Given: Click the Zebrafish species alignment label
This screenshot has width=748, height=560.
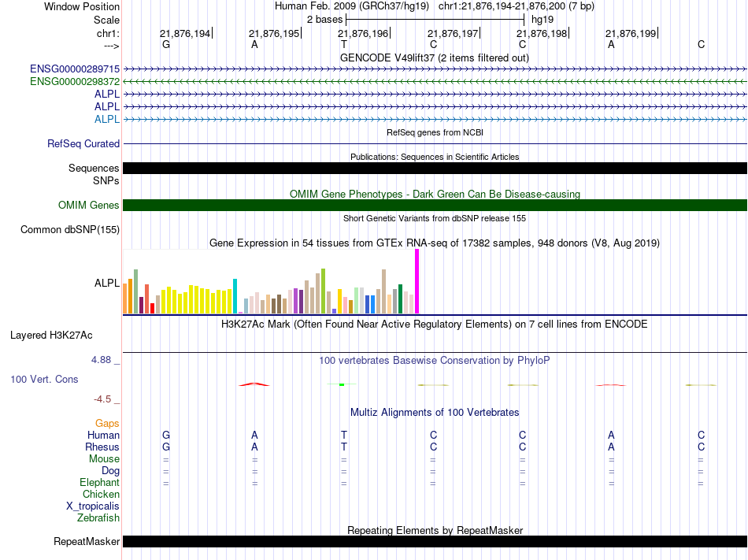Looking at the screenshot, I should point(98,517).
